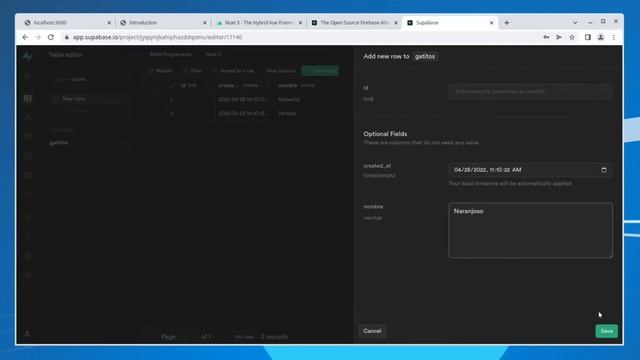Image resolution: width=640 pixels, height=360 pixels.
Task: Open the Chrome three-dot menu
Action: pos(613,37)
